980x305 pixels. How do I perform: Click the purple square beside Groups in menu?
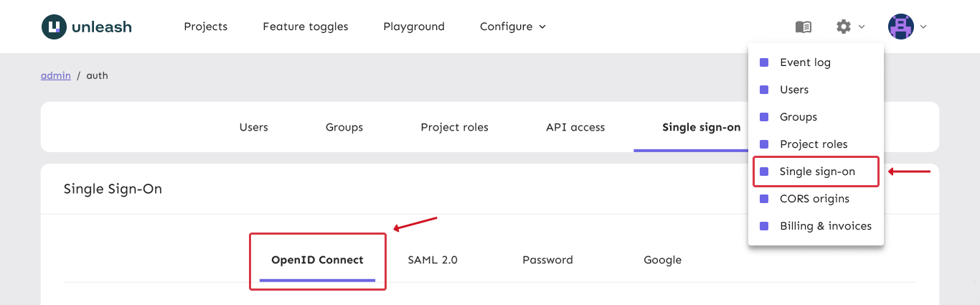click(x=764, y=117)
